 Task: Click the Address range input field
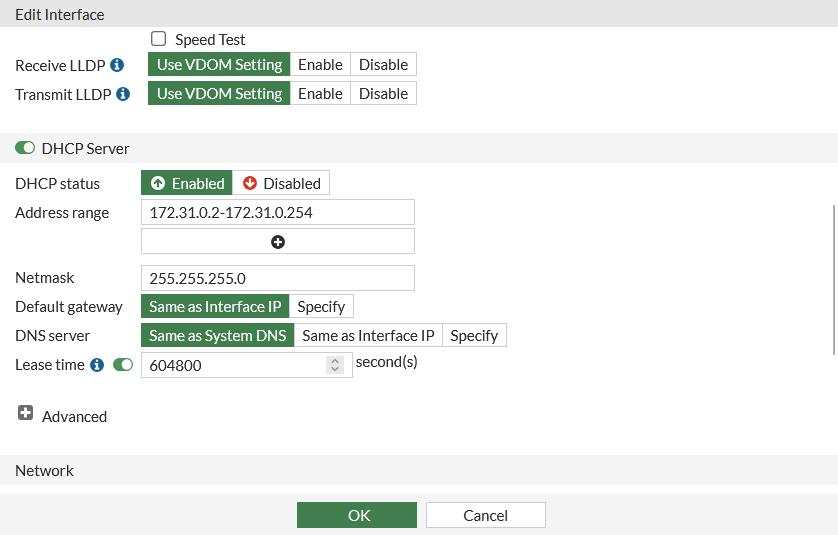click(278, 212)
